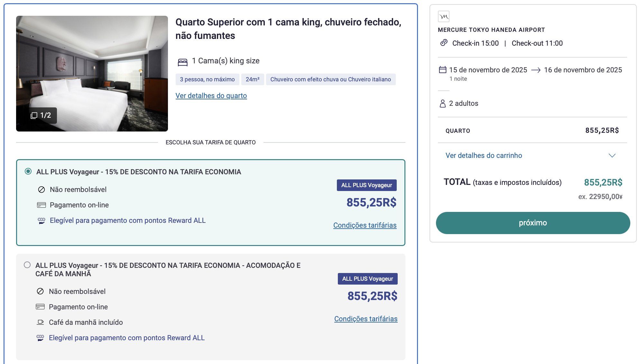Screen dimensions: 639x364
Task: Open 'Ver detalhes do carrinho' section
Action: (484, 156)
